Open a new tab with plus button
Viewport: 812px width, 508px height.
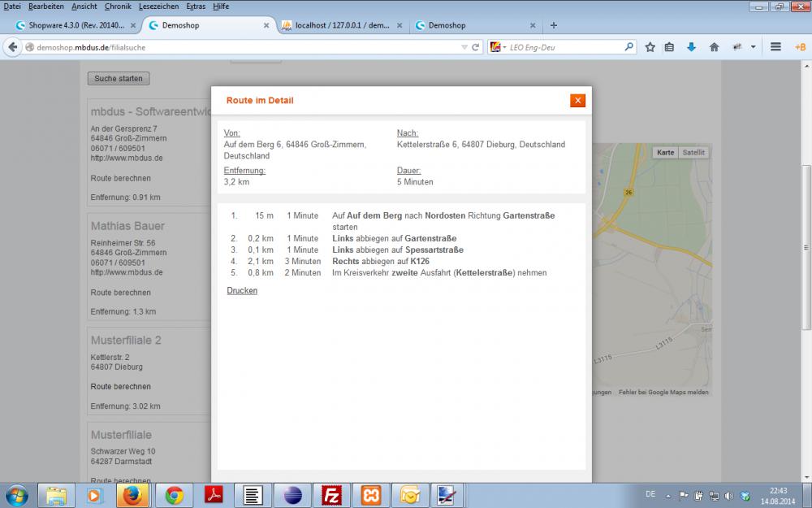(x=554, y=25)
